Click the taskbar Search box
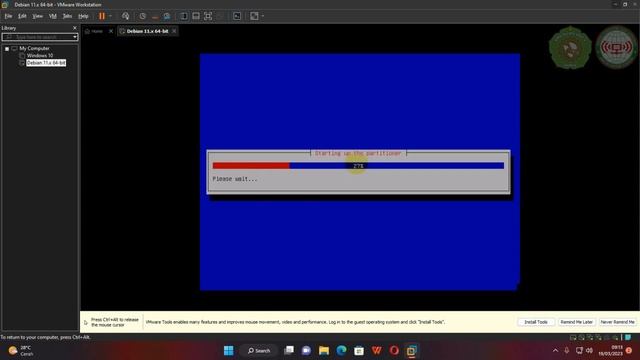The height and width of the screenshot is (360, 640). coord(259,350)
